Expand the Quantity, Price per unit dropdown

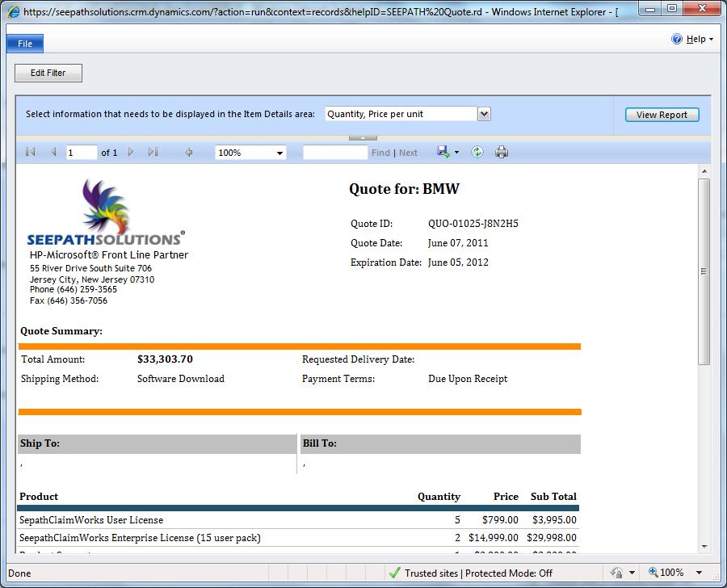[484, 114]
